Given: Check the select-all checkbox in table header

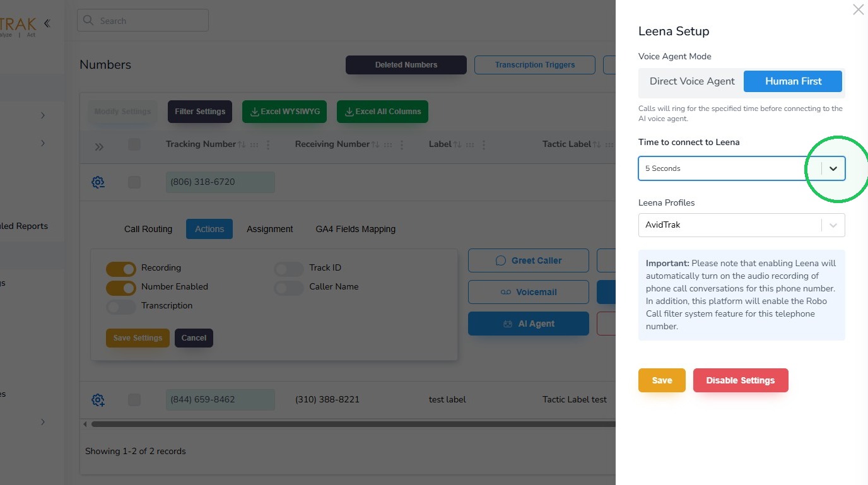Looking at the screenshot, I should [134, 144].
